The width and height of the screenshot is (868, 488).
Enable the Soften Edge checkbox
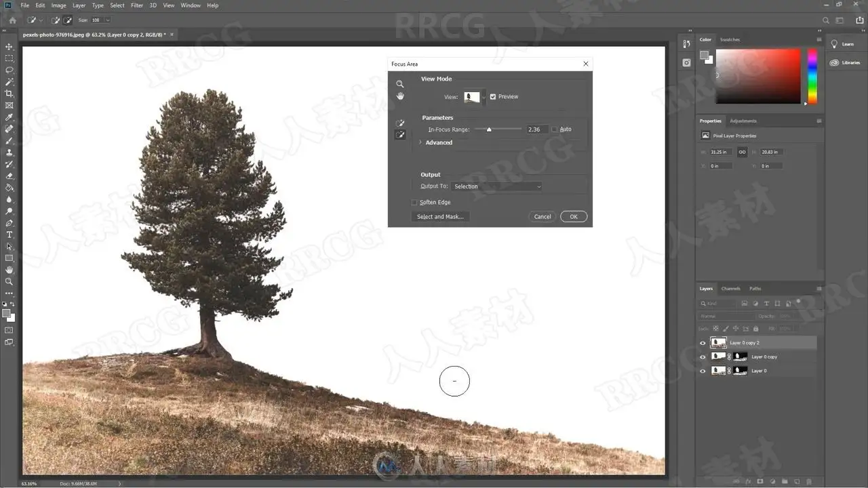tap(414, 203)
